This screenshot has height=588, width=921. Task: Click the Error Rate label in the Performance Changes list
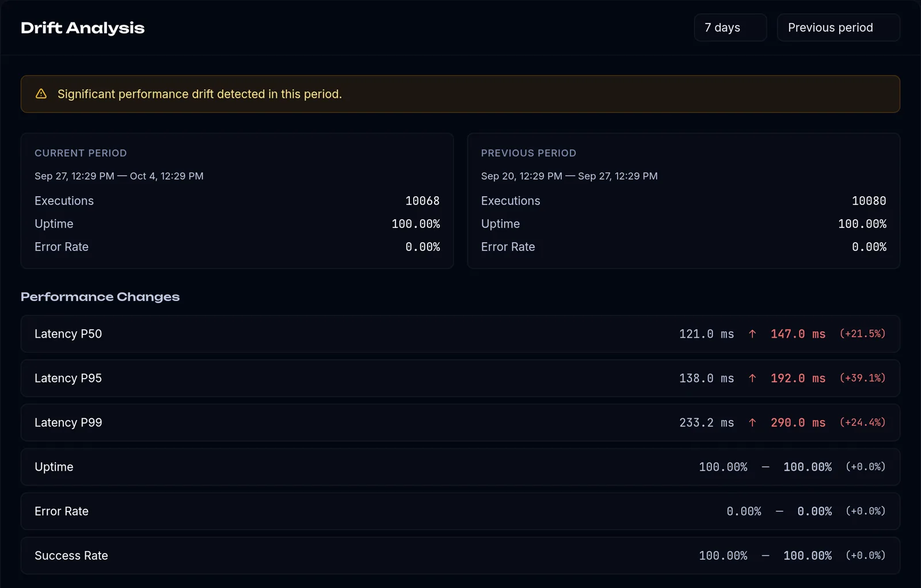click(x=62, y=511)
